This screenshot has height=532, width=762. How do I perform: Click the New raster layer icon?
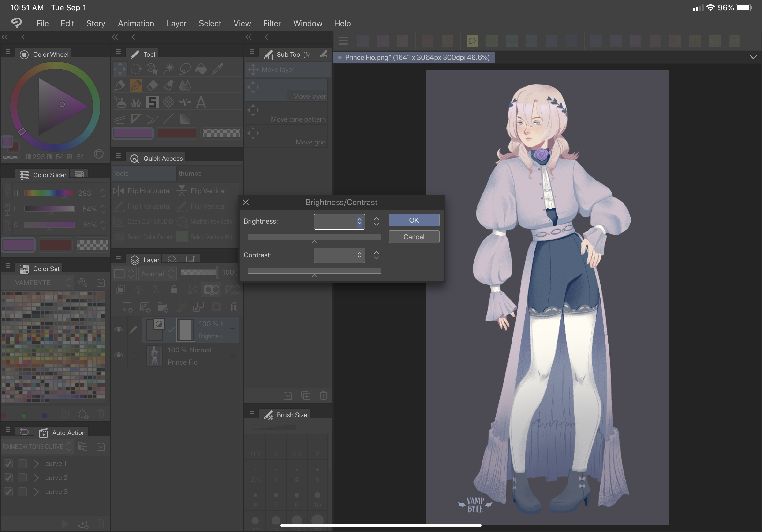pyautogui.click(x=127, y=307)
